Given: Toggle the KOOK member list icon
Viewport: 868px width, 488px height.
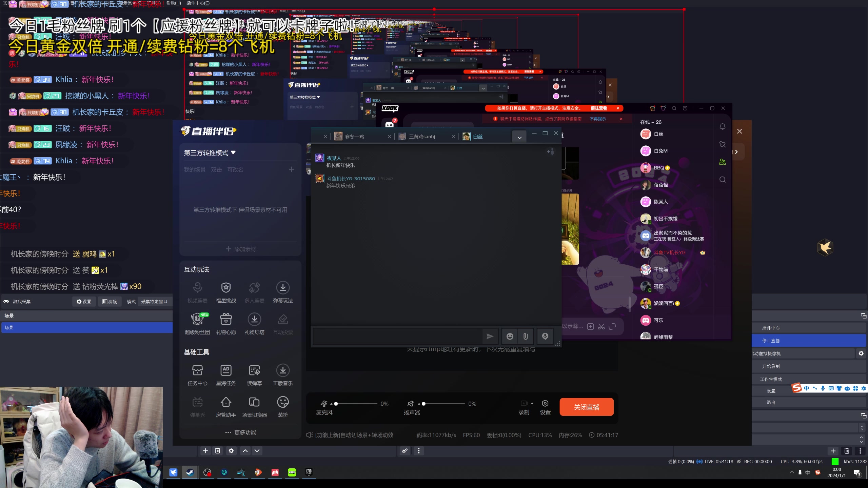Looking at the screenshot, I should tap(723, 162).
